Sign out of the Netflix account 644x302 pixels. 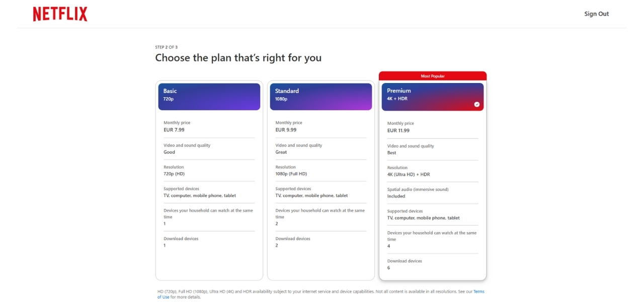tap(596, 14)
